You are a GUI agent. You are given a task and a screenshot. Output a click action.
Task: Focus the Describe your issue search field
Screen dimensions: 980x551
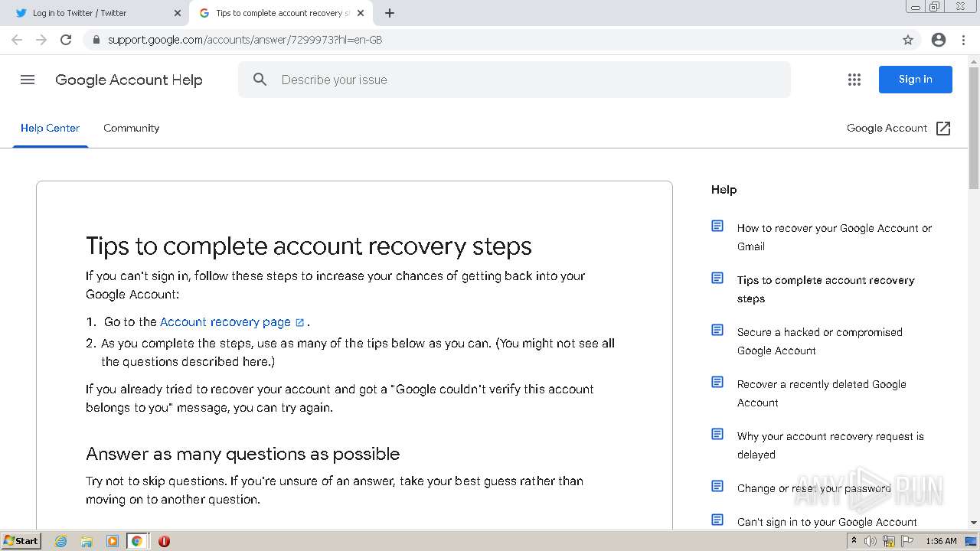[514, 80]
